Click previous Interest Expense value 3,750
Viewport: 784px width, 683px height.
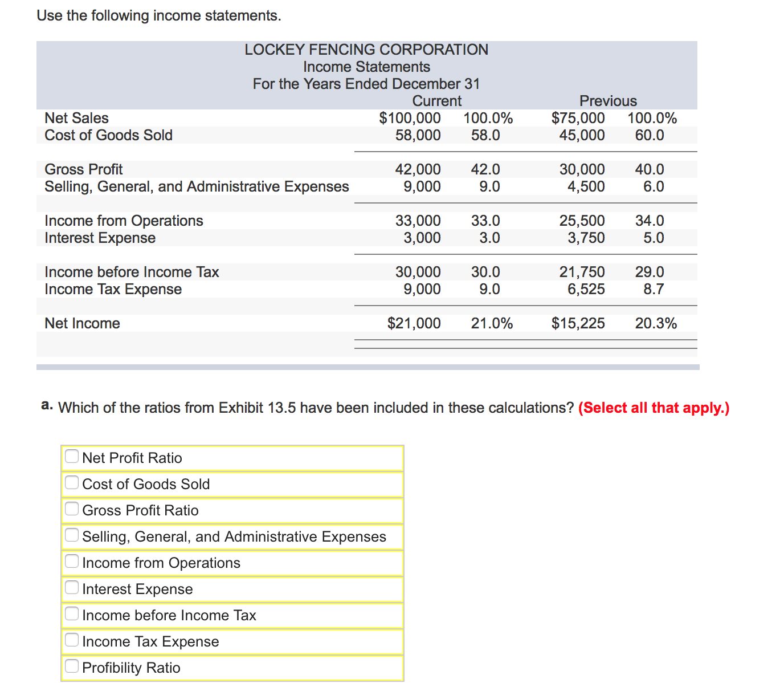[x=586, y=238]
